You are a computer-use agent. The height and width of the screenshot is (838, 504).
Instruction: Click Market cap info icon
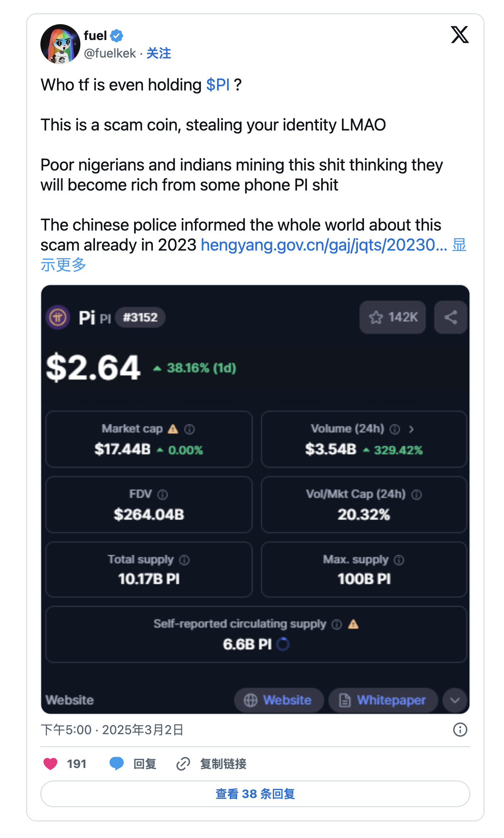190,429
